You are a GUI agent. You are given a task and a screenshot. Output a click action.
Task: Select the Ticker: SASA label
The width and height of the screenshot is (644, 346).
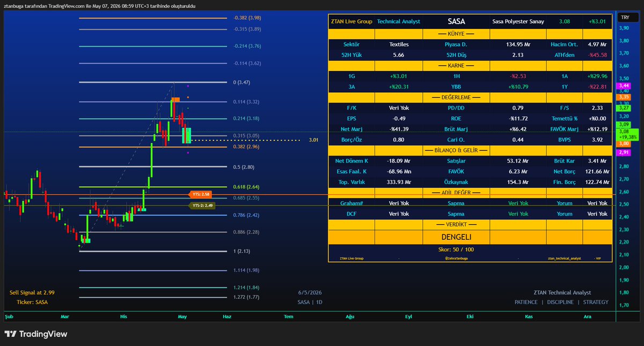click(x=32, y=302)
